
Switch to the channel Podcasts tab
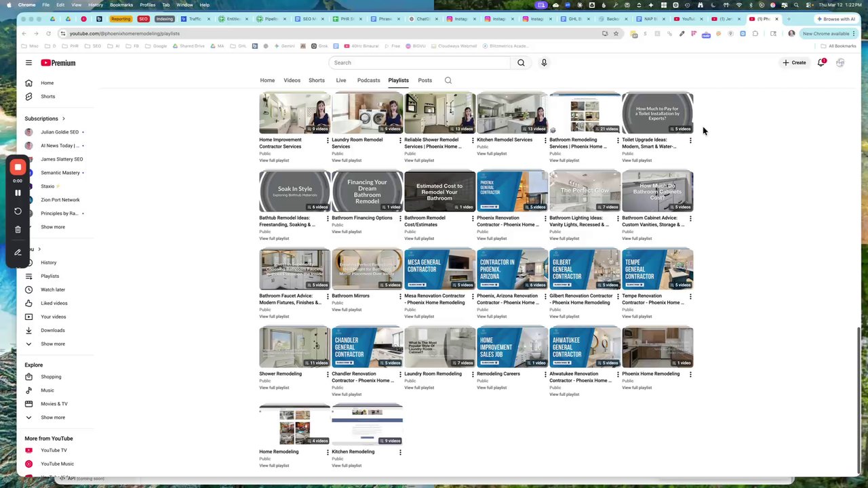pos(369,81)
